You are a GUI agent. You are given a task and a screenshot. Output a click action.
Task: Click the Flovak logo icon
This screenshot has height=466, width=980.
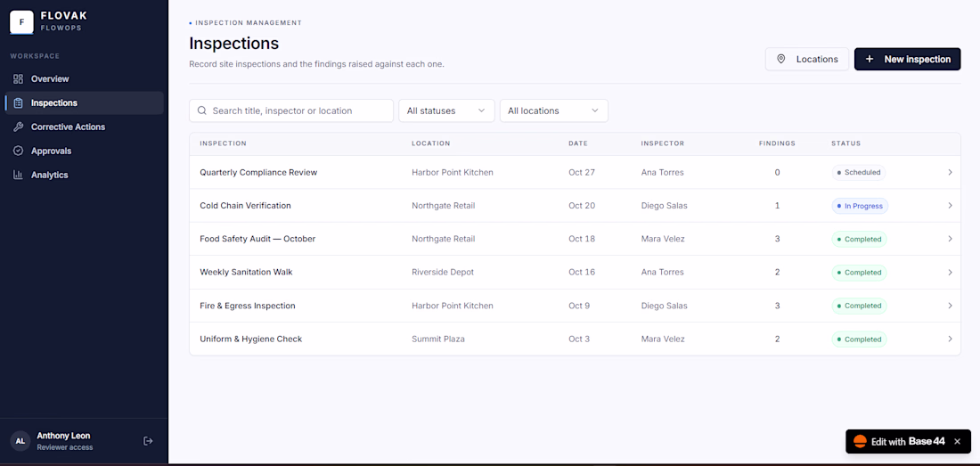tap(22, 22)
